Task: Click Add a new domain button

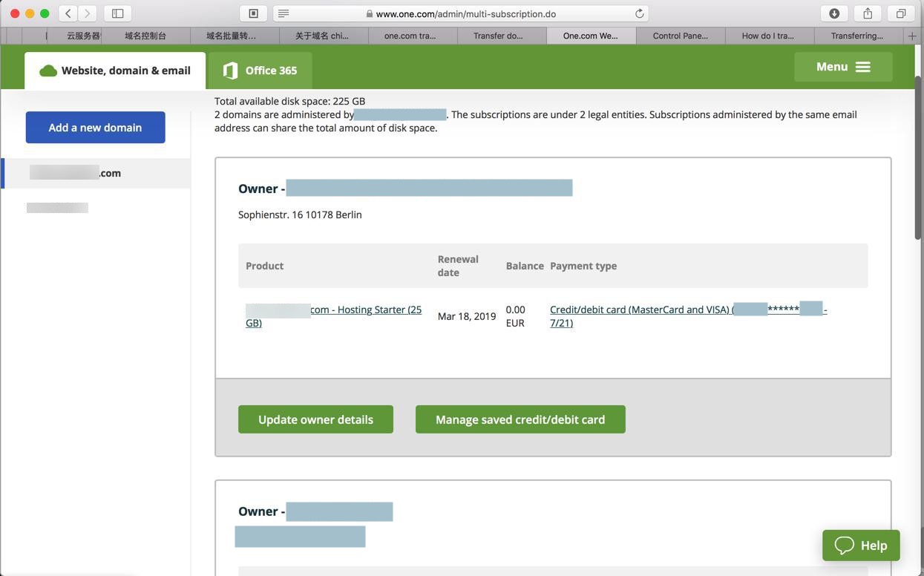Action: [95, 128]
